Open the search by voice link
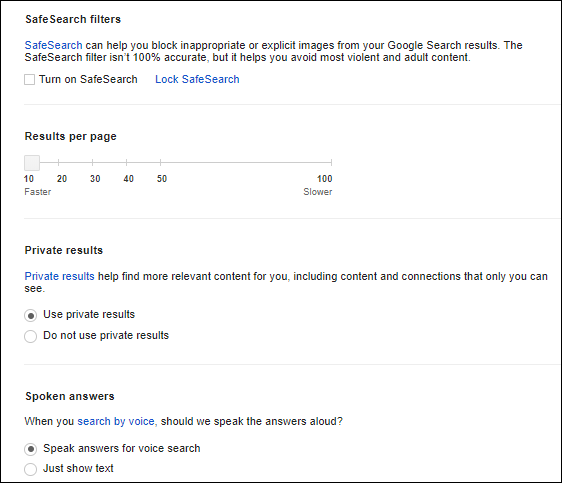This screenshot has height=483, width=562. coord(116,421)
